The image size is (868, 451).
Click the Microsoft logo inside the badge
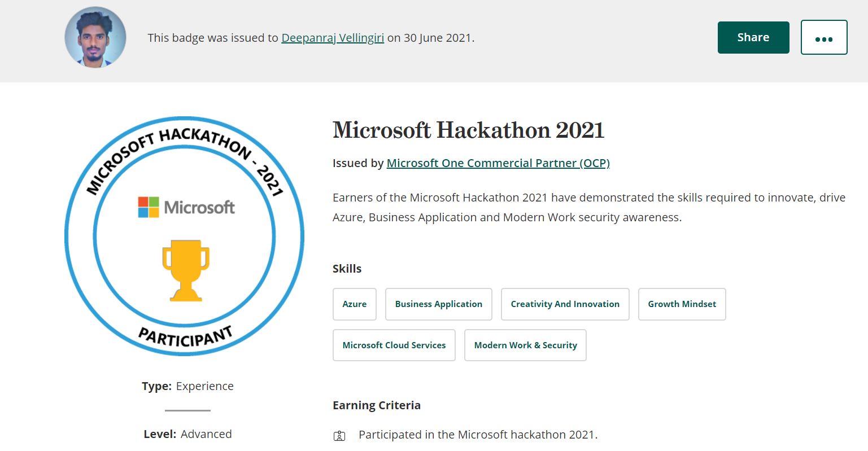coord(186,207)
